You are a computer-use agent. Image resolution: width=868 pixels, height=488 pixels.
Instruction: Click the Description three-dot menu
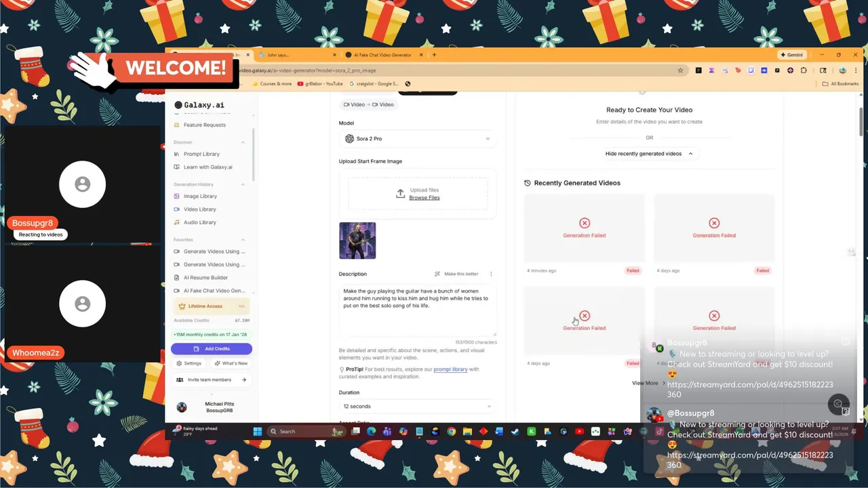click(x=491, y=274)
